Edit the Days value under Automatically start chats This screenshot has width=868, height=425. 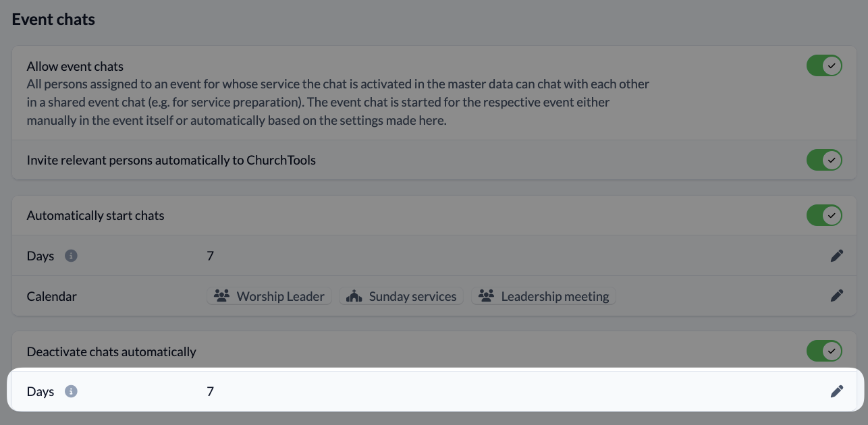pyautogui.click(x=837, y=256)
